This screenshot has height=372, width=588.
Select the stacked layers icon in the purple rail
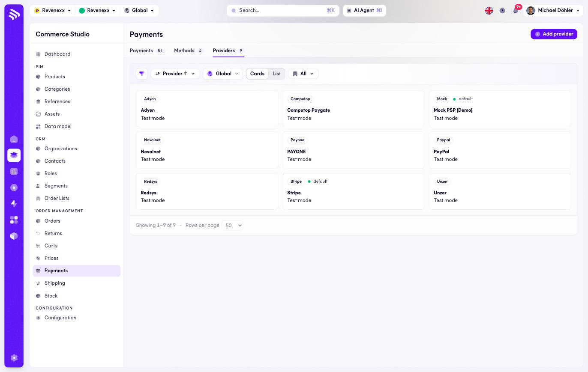pyautogui.click(x=14, y=155)
